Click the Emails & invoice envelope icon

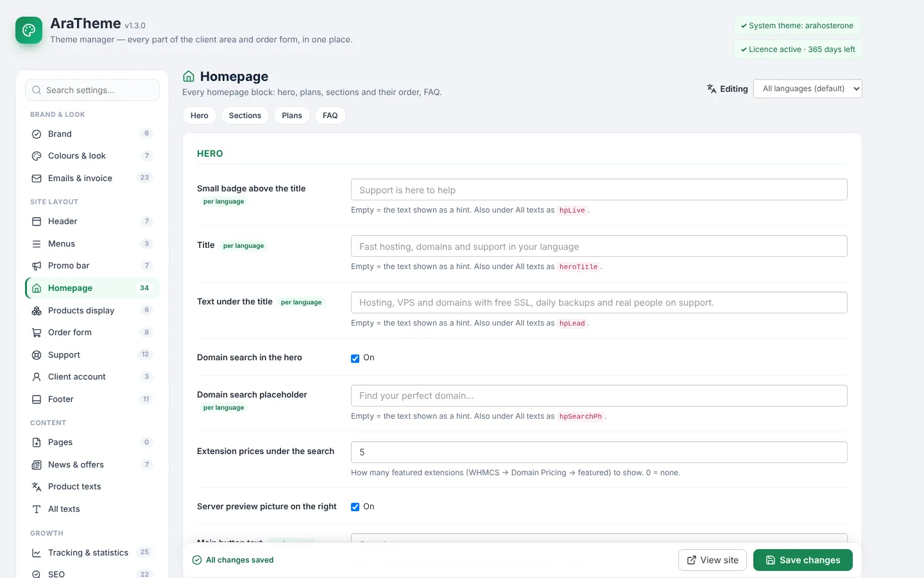click(x=37, y=179)
